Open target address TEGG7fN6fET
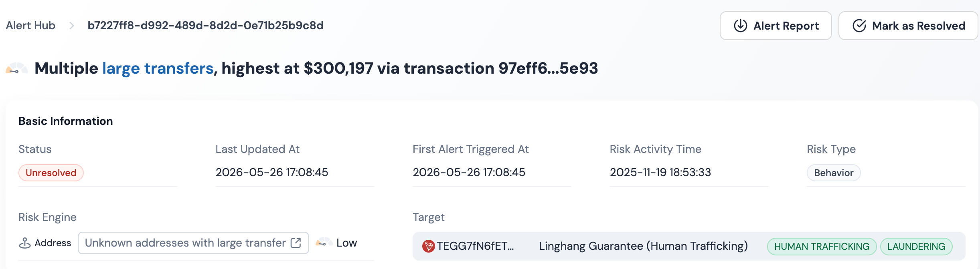980x269 pixels. coord(475,246)
